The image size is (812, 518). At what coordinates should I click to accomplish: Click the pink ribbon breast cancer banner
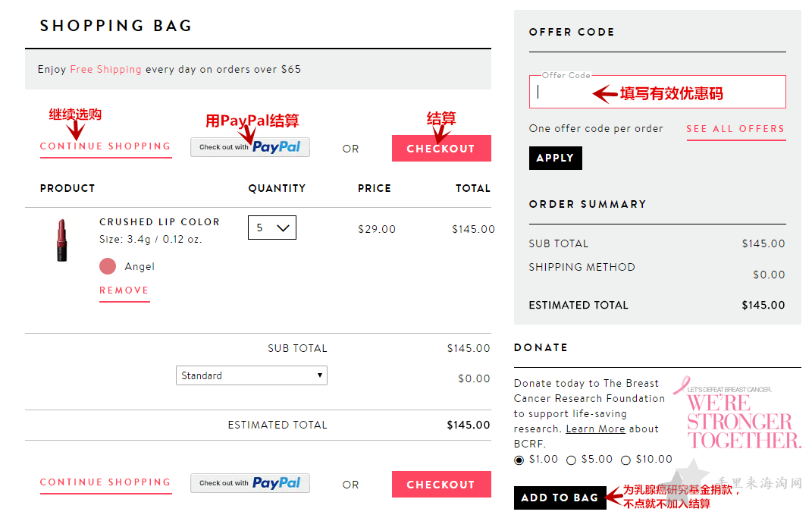[736, 413]
